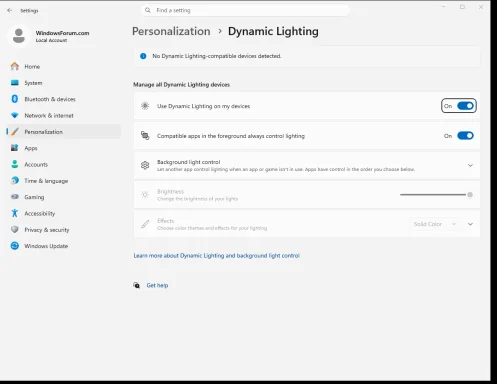
Task: Click the Privacy & security shield icon
Action: [15, 229]
